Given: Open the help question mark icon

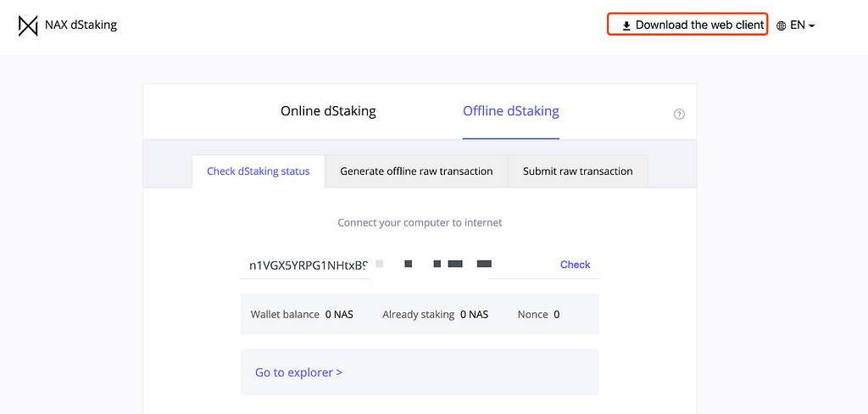Looking at the screenshot, I should click(679, 115).
